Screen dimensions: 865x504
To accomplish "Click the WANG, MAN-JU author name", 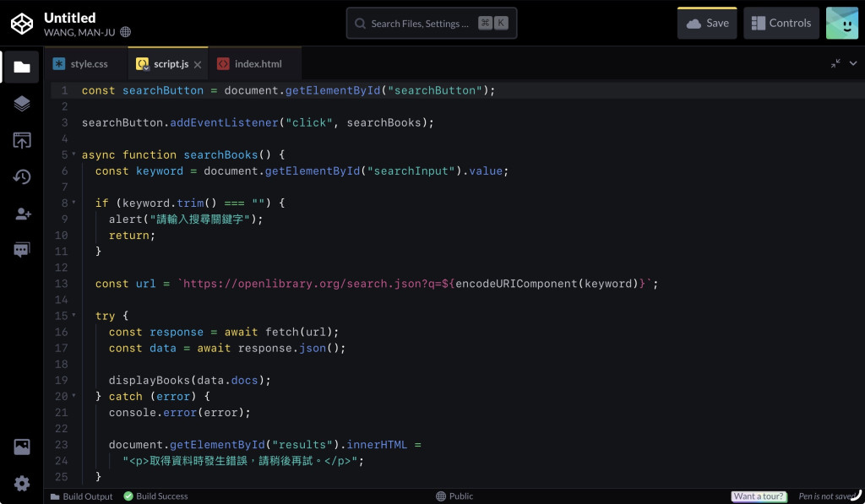I will click(x=79, y=33).
